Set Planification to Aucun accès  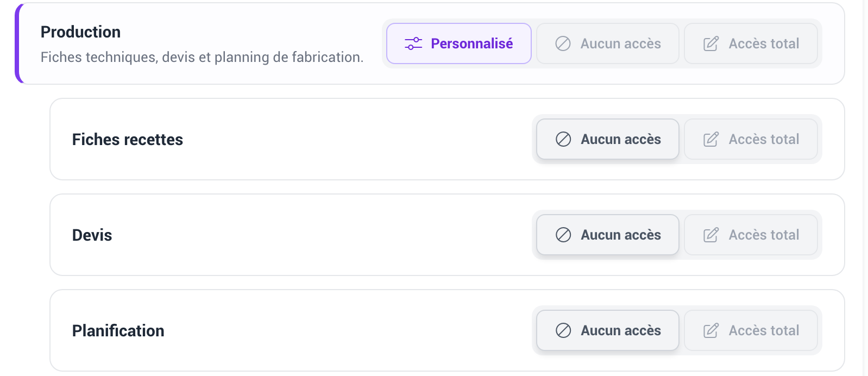pos(608,330)
